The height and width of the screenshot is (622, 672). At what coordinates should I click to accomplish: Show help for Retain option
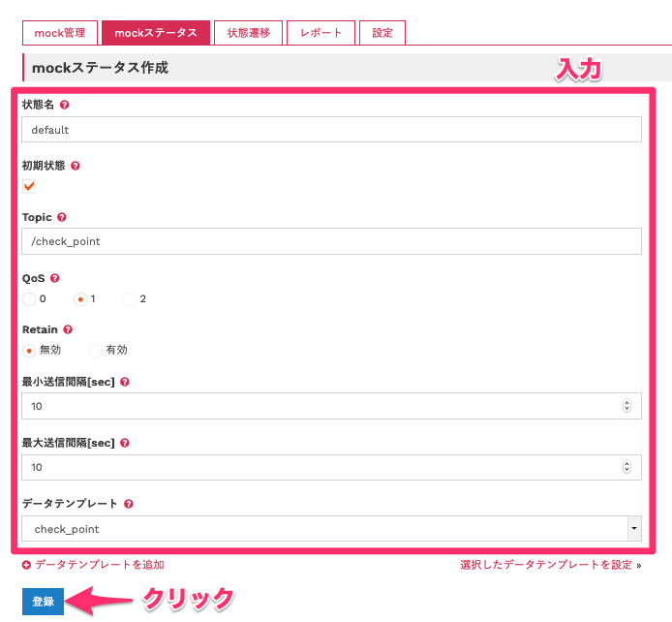[68, 329]
